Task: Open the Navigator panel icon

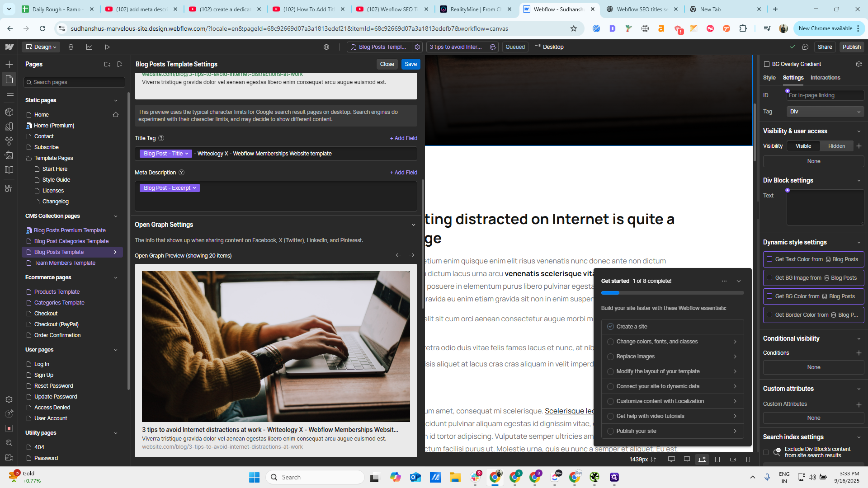Action: click(x=9, y=94)
